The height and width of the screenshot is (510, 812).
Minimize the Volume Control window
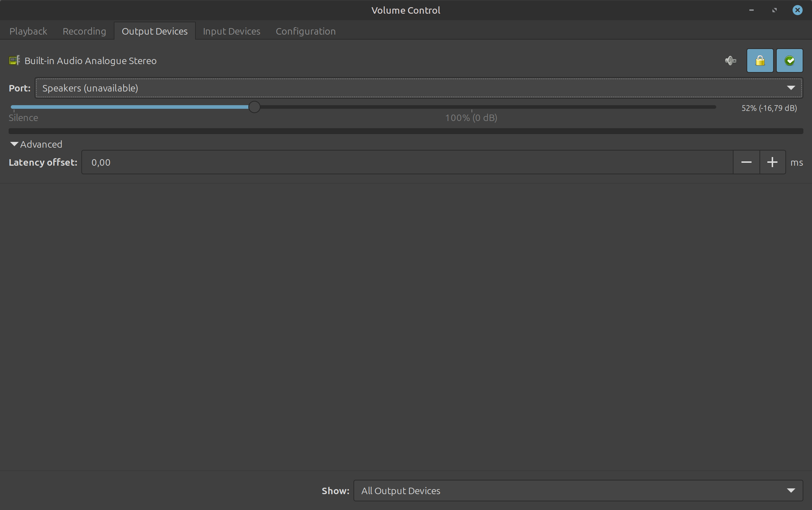[x=751, y=10]
